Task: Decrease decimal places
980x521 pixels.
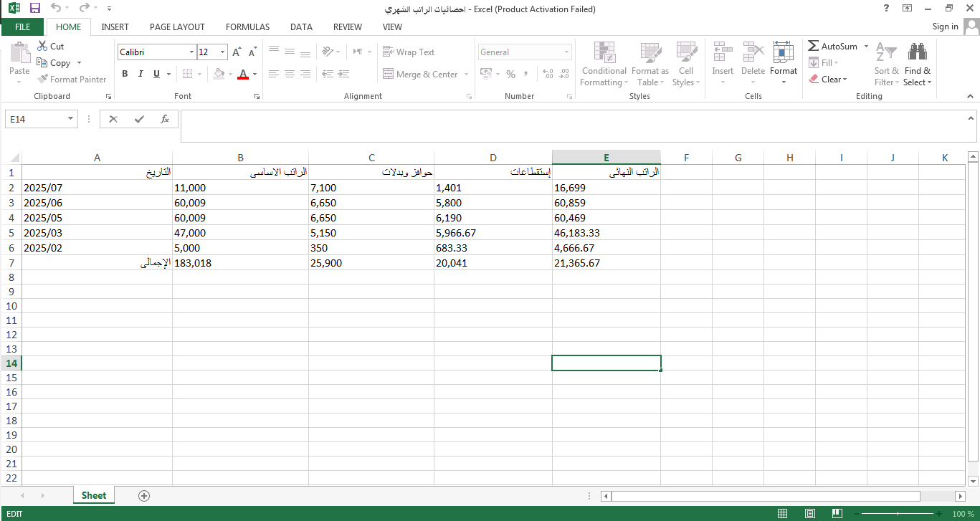Action: tap(564, 74)
